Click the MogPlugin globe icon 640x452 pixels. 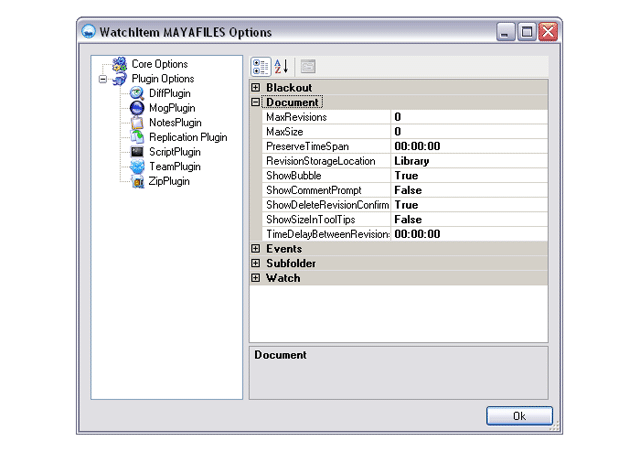[x=137, y=108]
